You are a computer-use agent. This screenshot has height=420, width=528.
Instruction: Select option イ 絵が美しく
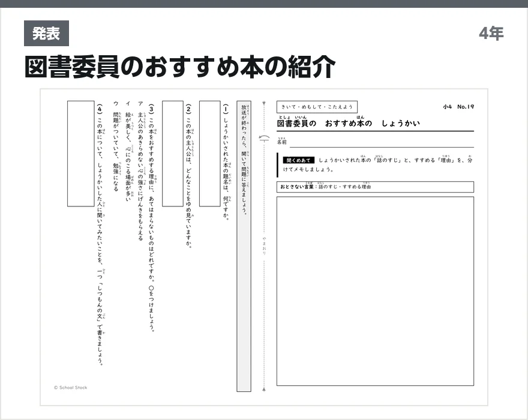(x=128, y=152)
